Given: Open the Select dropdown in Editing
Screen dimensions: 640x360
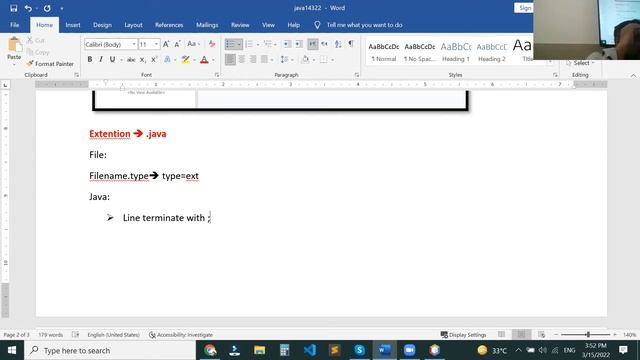Looking at the screenshot, I should point(581,63).
